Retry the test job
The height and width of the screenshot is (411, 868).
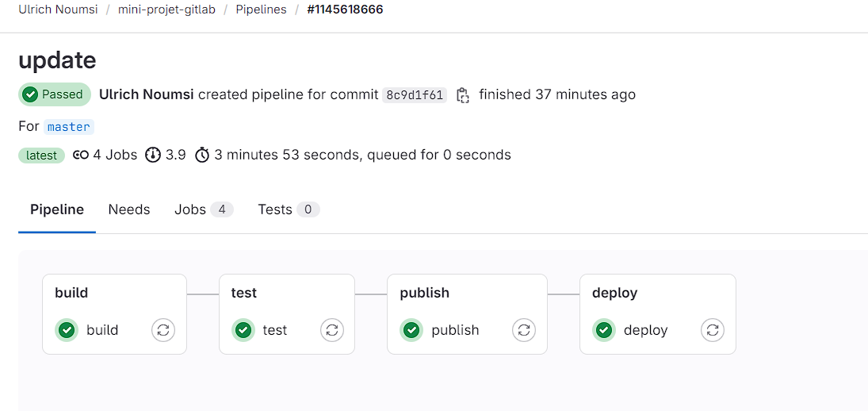point(331,330)
